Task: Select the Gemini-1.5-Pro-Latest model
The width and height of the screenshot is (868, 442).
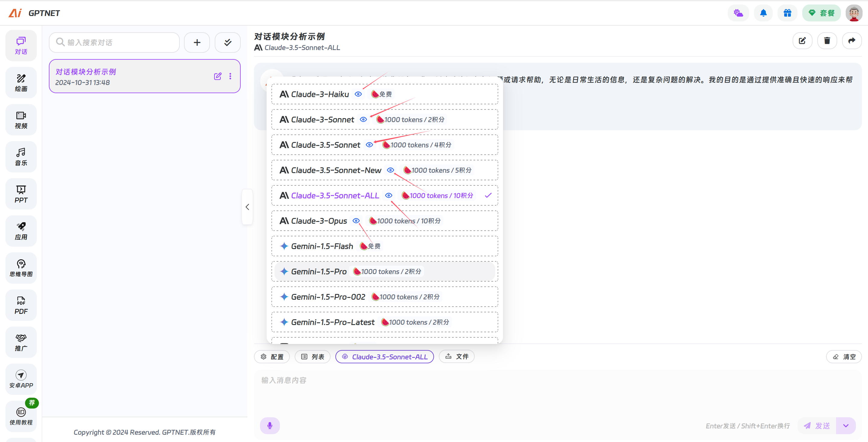Action: (x=385, y=322)
